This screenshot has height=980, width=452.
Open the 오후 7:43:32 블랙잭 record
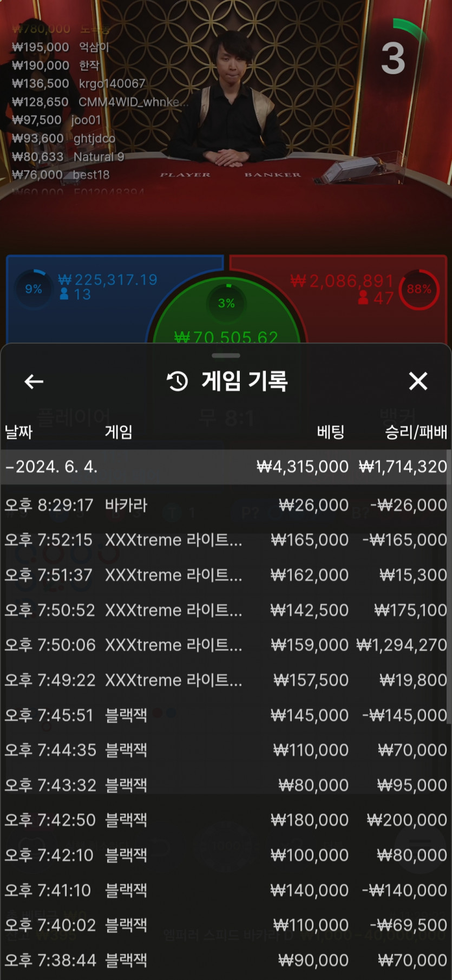tap(226, 785)
